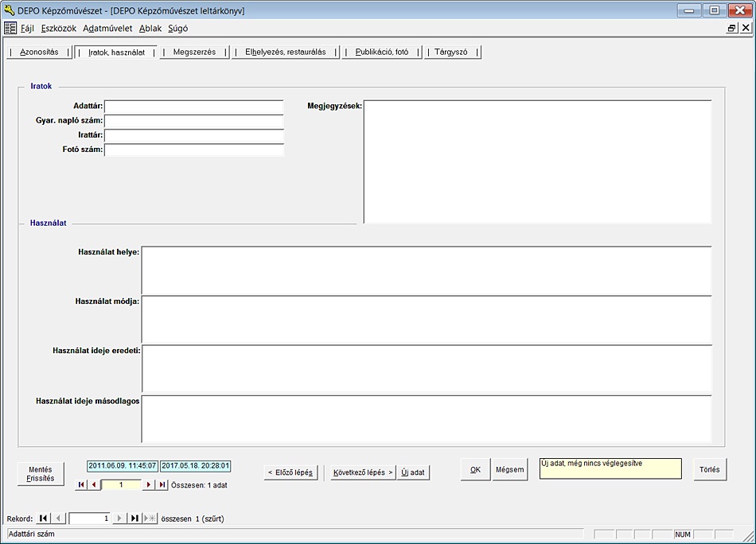Jump to first record in Rekord bar
The height and width of the screenshot is (544, 756).
(44, 519)
